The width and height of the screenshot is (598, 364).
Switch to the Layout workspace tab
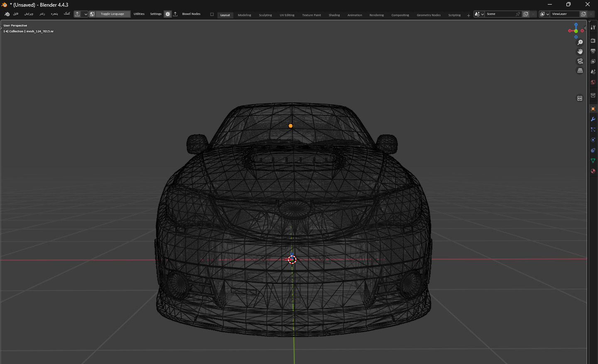point(225,15)
